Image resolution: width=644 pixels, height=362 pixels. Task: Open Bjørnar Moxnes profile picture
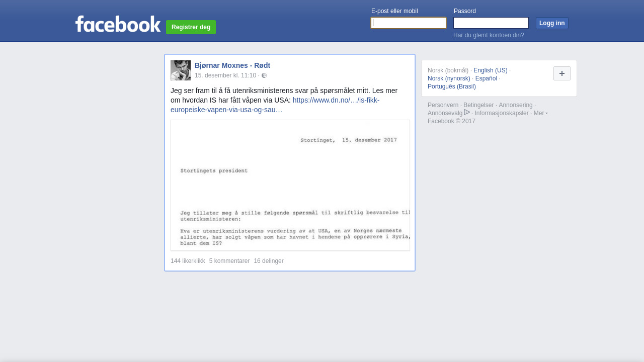click(x=181, y=70)
